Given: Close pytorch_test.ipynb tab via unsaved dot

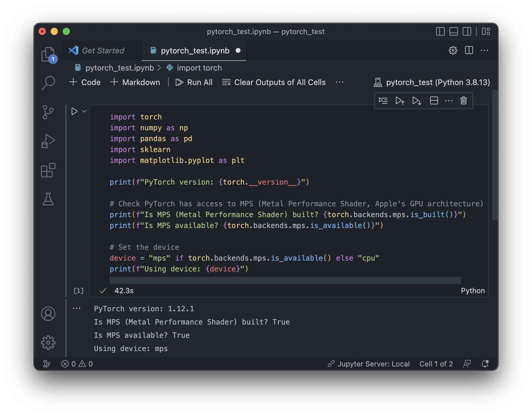Looking at the screenshot, I should (238, 50).
